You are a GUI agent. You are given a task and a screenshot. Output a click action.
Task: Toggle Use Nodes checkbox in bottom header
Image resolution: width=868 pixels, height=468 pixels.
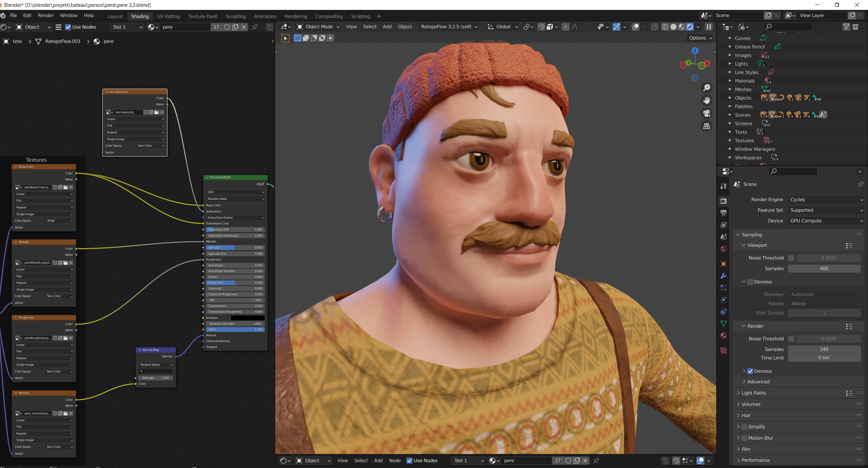[x=409, y=460]
